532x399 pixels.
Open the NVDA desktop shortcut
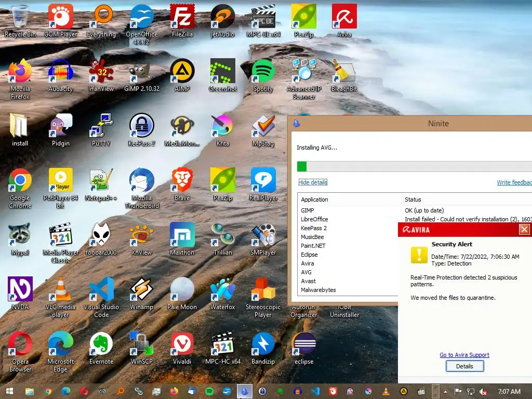click(20, 293)
